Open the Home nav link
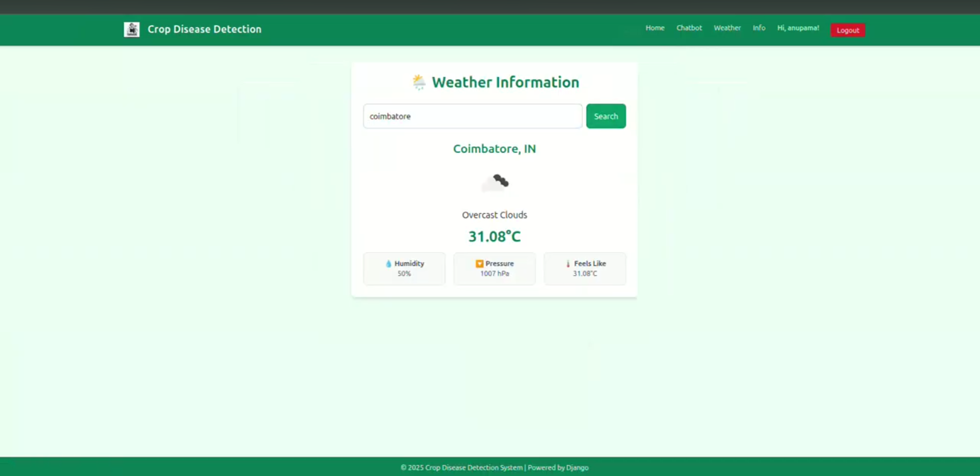The width and height of the screenshot is (980, 476). (x=655, y=28)
